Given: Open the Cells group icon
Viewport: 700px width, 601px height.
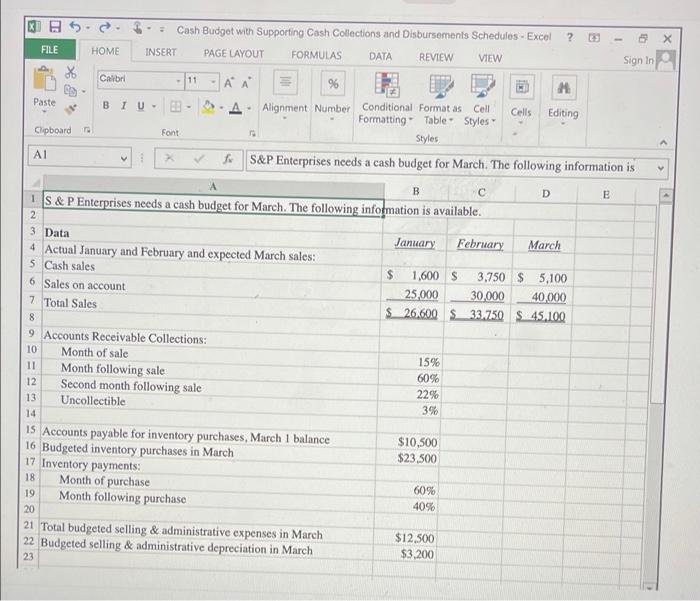Looking at the screenshot, I should click(x=522, y=87).
